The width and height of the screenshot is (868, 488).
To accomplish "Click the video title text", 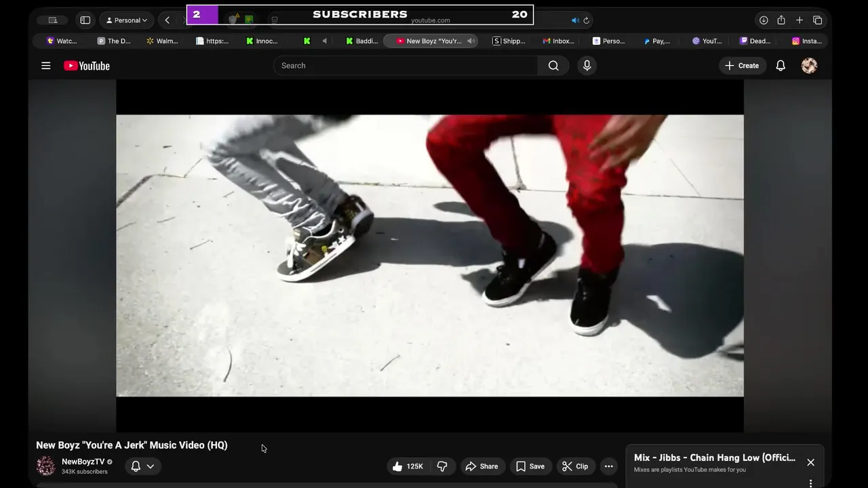I will pos(132,445).
